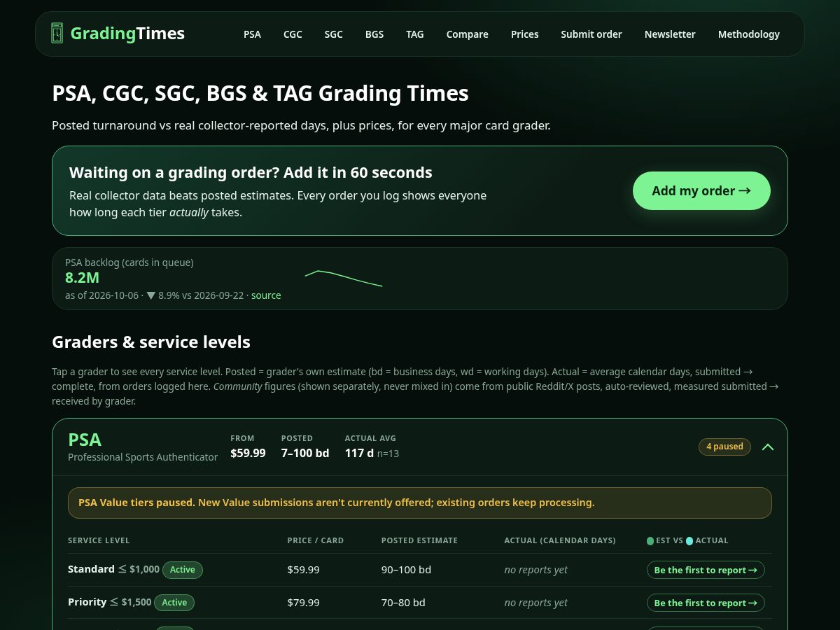Click the Service Level column header

tap(99, 540)
